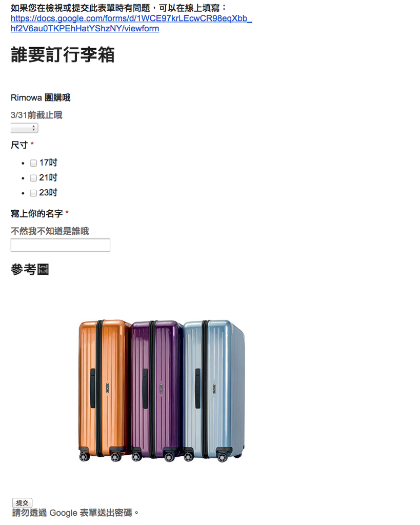Click the 請勿透過 Google 表單送出密碼 notice
The height and width of the screenshot is (525, 420).
click(x=75, y=513)
